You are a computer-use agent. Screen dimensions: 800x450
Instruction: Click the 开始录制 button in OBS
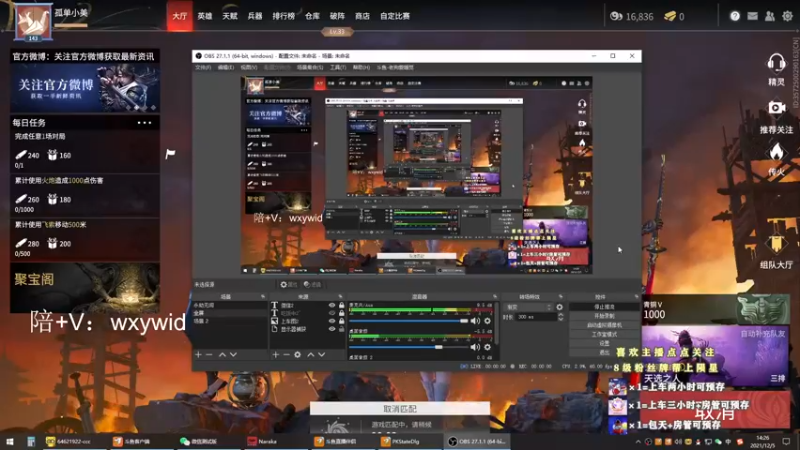[604, 316]
